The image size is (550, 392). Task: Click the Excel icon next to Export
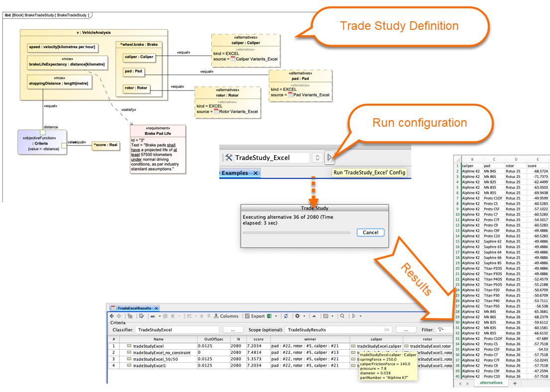point(269,316)
